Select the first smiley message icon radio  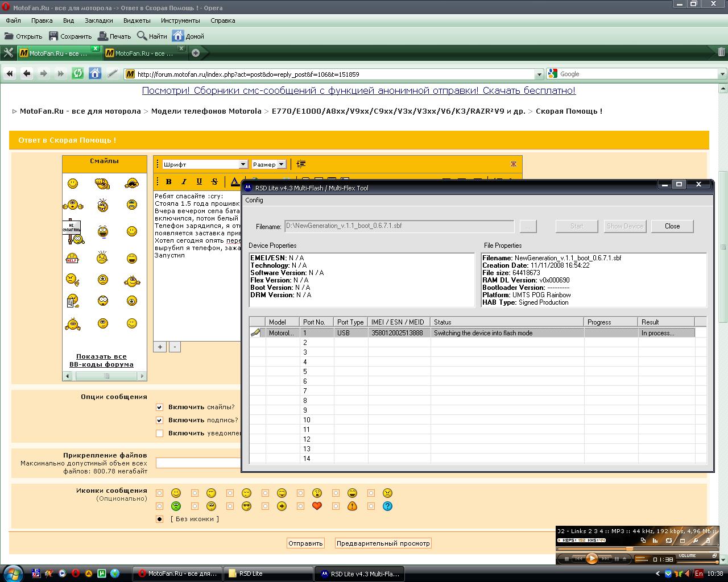tap(160, 493)
